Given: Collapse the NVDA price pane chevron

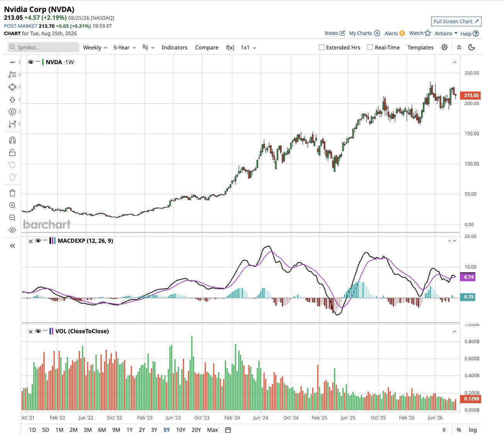Looking at the screenshot, I should pyautogui.click(x=455, y=62).
